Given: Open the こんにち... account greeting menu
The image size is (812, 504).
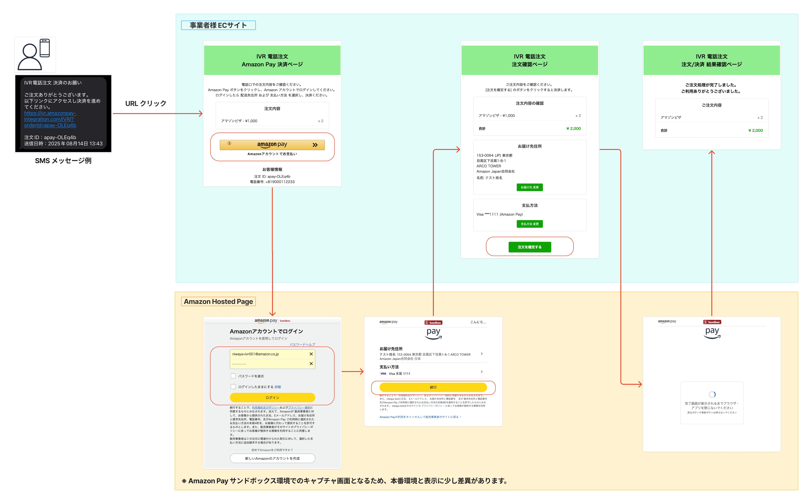Looking at the screenshot, I should [x=478, y=322].
